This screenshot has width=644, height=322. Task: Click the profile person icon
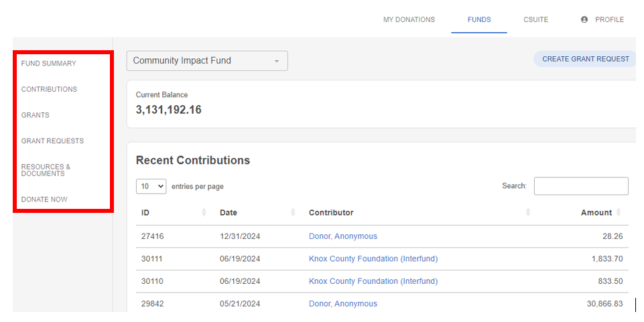(x=584, y=19)
